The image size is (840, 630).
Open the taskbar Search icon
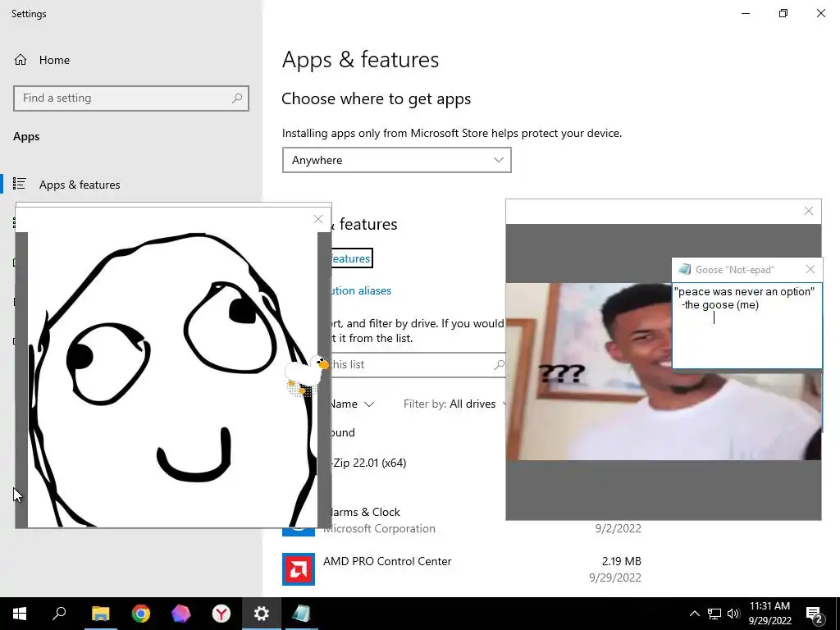click(x=59, y=614)
